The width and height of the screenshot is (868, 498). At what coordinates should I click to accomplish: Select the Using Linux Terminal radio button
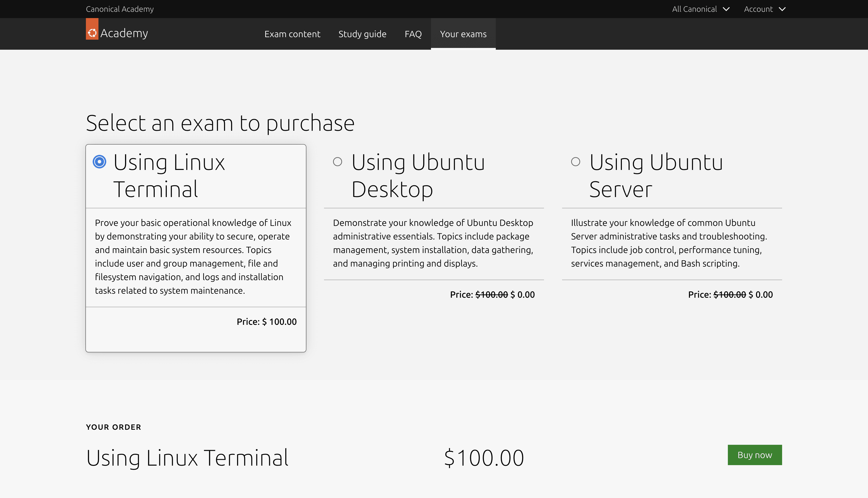click(x=99, y=162)
